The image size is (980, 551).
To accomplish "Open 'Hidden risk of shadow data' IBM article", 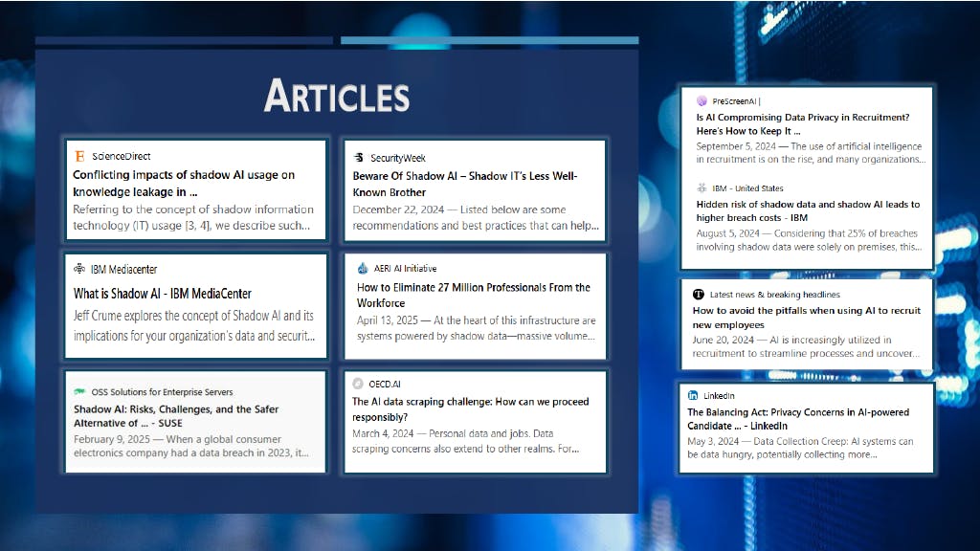I will point(808,210).
